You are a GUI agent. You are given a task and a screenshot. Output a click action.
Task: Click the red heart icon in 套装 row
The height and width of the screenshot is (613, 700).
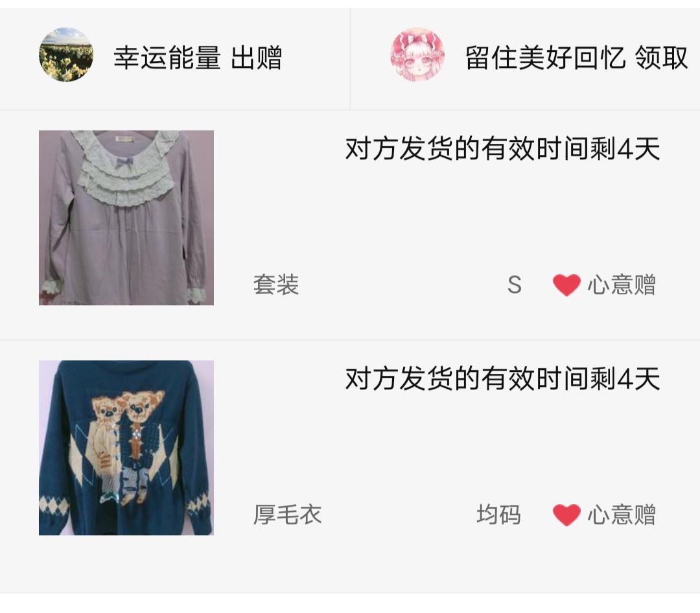(566, 285)
